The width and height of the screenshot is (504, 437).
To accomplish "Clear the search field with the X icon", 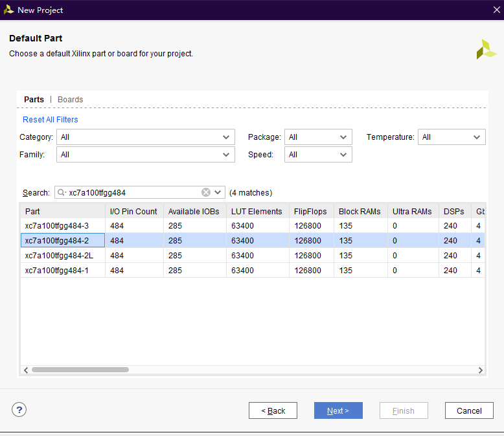I will 206,192.
